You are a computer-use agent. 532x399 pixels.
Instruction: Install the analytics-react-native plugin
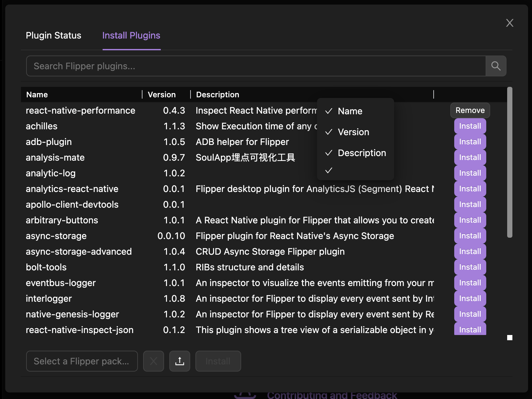click(470, 189)
